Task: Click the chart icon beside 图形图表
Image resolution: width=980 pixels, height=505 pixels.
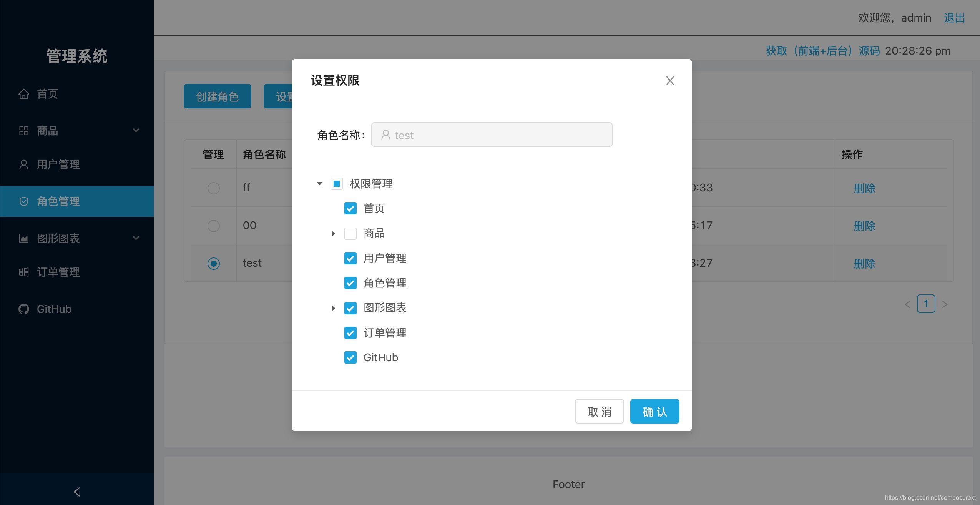Action: (x=24, y=238)
